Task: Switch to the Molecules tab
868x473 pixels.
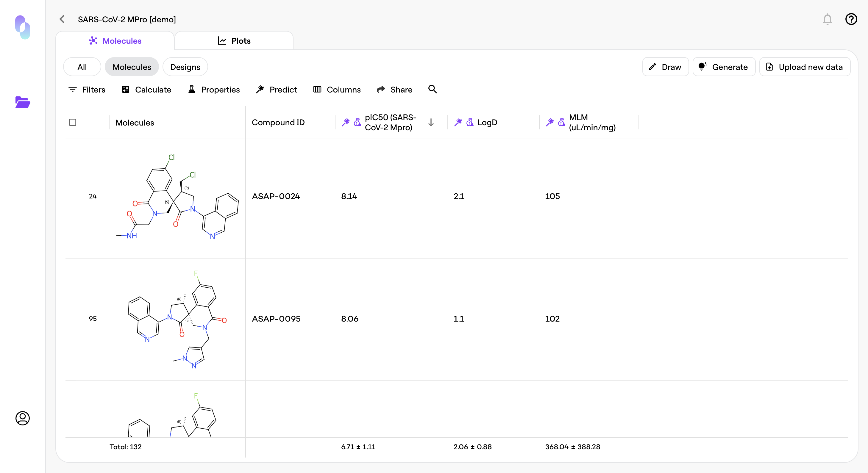Action: (115, 41)
